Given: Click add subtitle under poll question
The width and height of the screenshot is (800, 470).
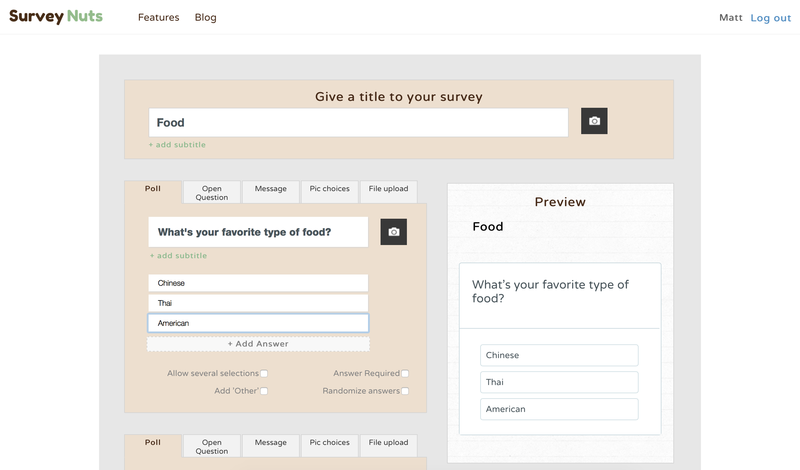Looking at the screenshot, I should tap(178, 256).
